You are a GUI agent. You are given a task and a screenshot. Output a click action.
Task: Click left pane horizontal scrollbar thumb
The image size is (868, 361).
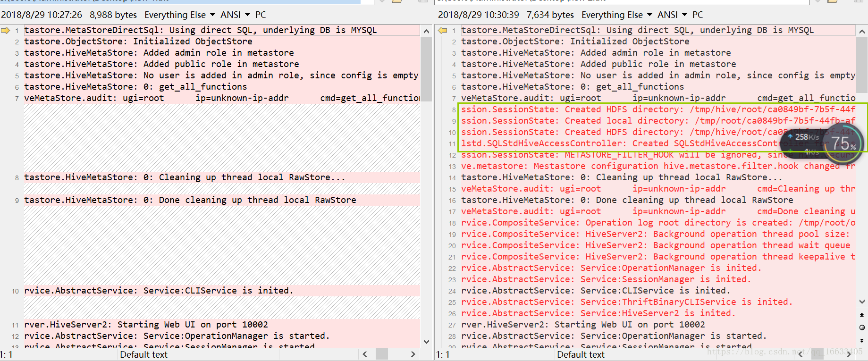click(382, 354)
